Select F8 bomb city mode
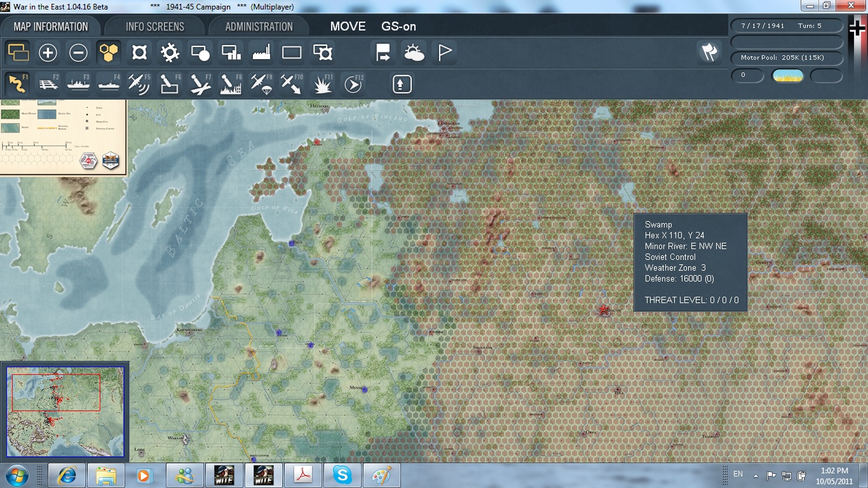The height and width of the screenshot is (488, 868). click(231, 84)
